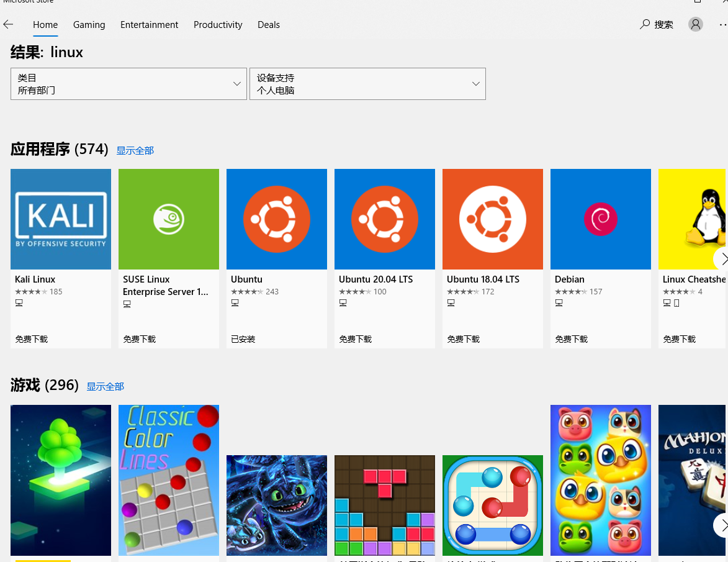Viewport: 728px width, 562px height.
Task: Open the Ubuntu 20.04 LTS icon tile
Action: click(x=384, y=219)
